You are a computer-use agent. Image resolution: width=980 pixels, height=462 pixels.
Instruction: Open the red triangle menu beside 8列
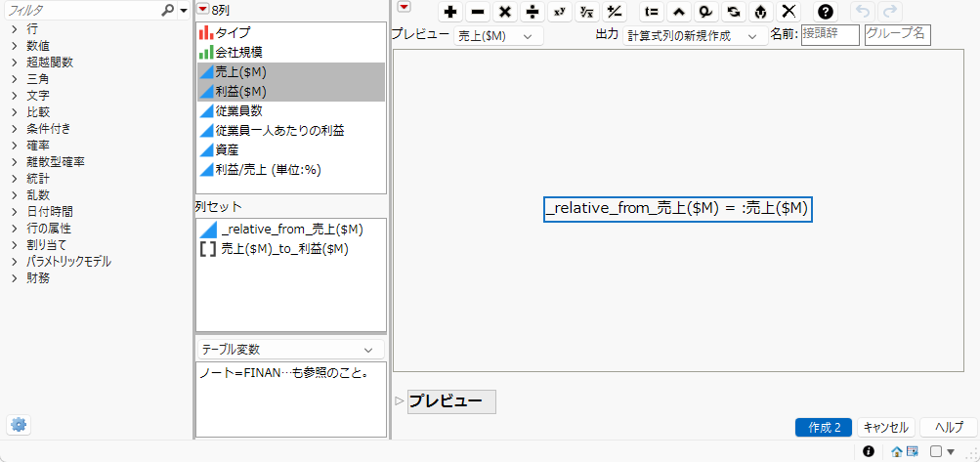pyautogui.click(x=202, y=9)
